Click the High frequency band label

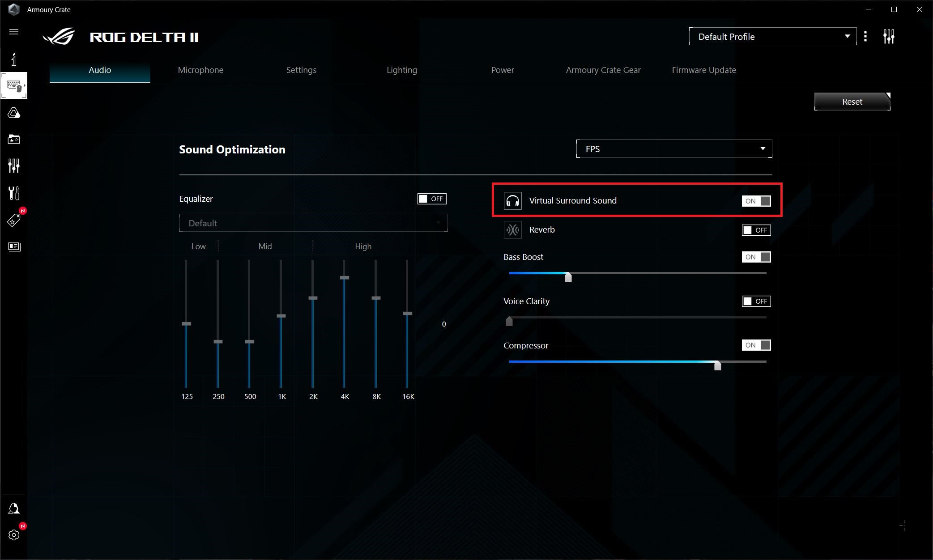(x=363, y=246)
